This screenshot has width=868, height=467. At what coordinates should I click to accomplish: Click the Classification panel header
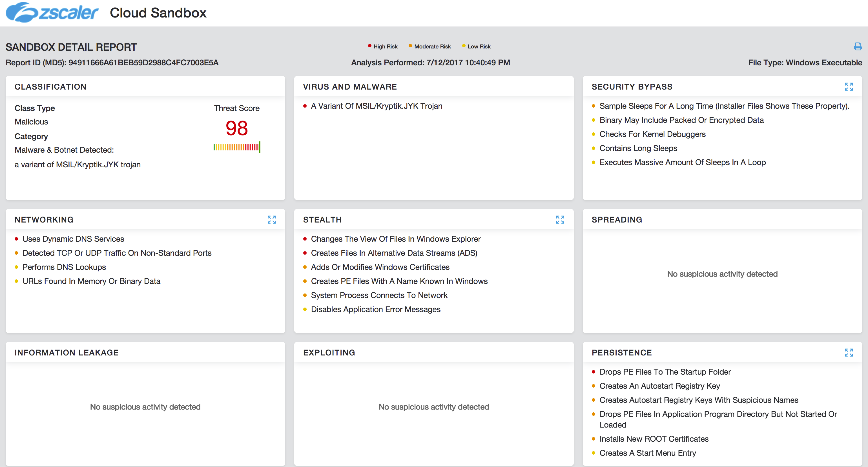[50, 87]
